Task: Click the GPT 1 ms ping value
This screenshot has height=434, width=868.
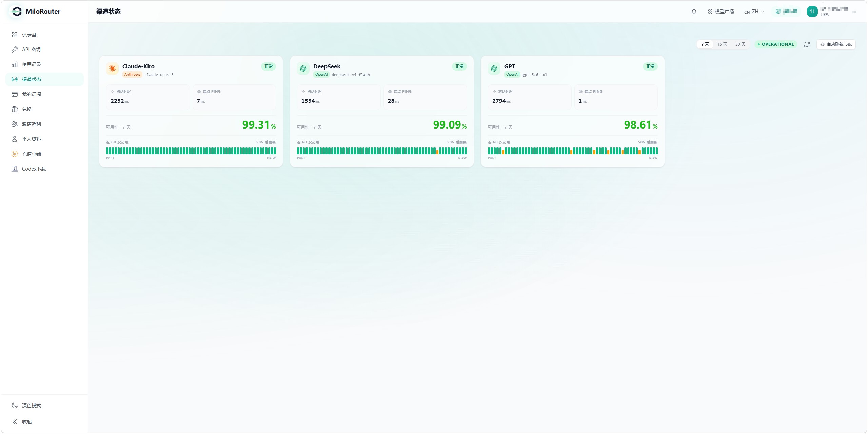Action: tap(583, 101)
